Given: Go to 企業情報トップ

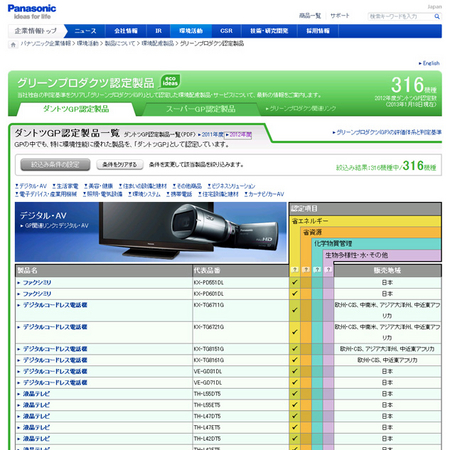Looking at the screenshot, I should coord(36,31).
